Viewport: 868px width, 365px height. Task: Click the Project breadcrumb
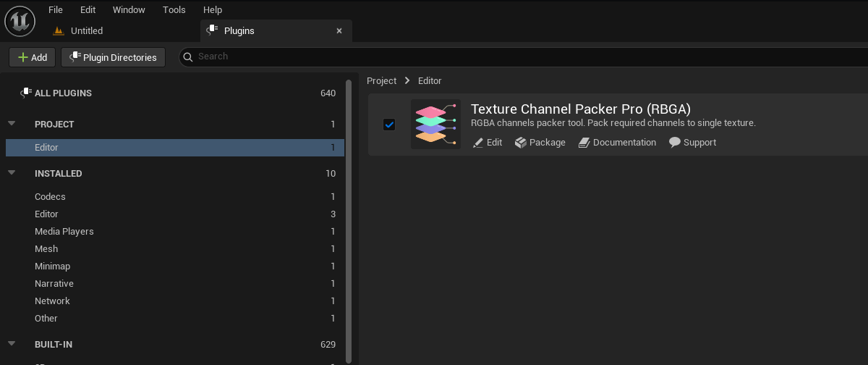381,81
